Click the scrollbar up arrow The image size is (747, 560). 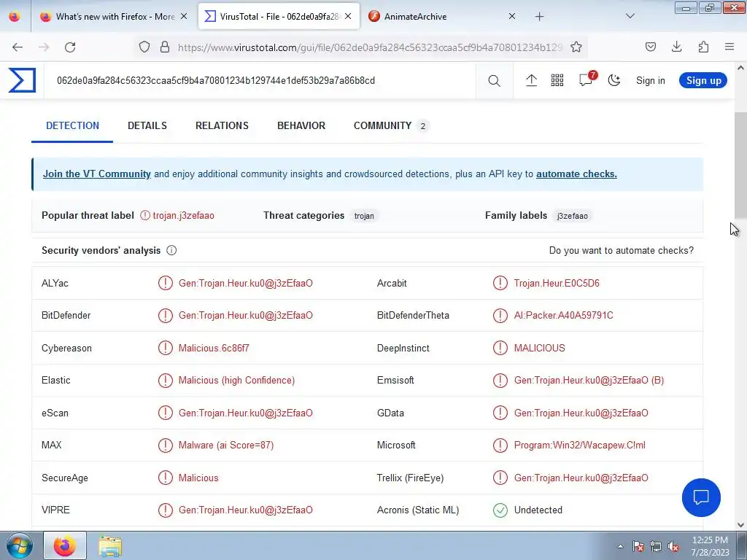740,68
